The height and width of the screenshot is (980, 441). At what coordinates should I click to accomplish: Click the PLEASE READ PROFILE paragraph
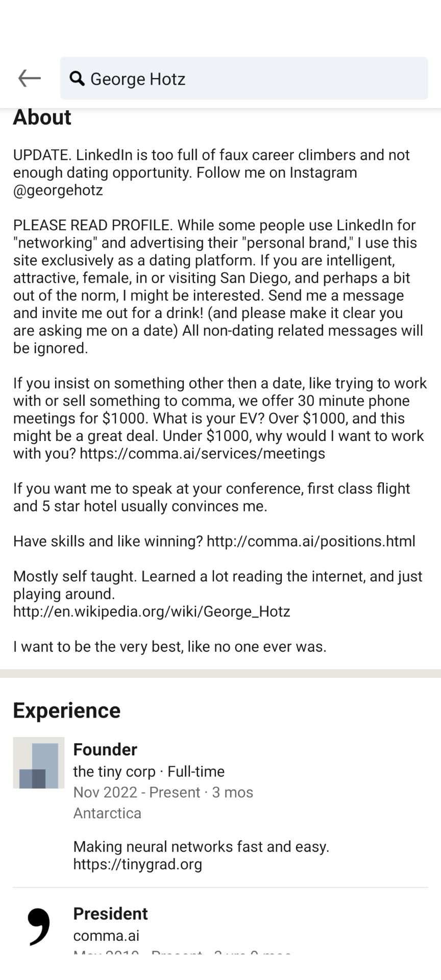pos(217,286)
